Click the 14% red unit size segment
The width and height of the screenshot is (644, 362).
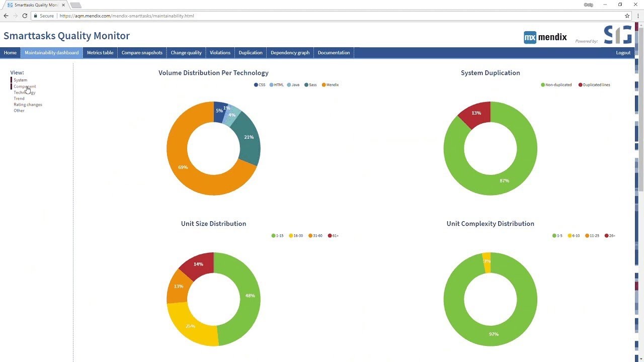point(198,264)
